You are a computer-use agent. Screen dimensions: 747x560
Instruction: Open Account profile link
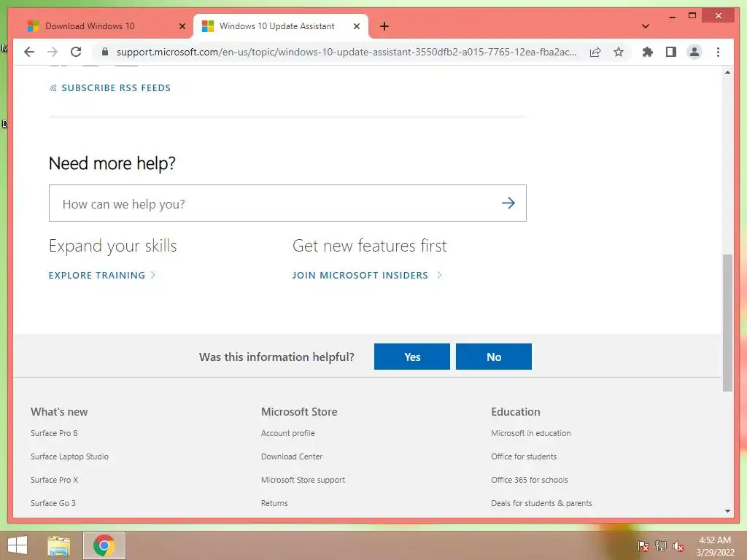pyautogui.click(x=287, y=433)
